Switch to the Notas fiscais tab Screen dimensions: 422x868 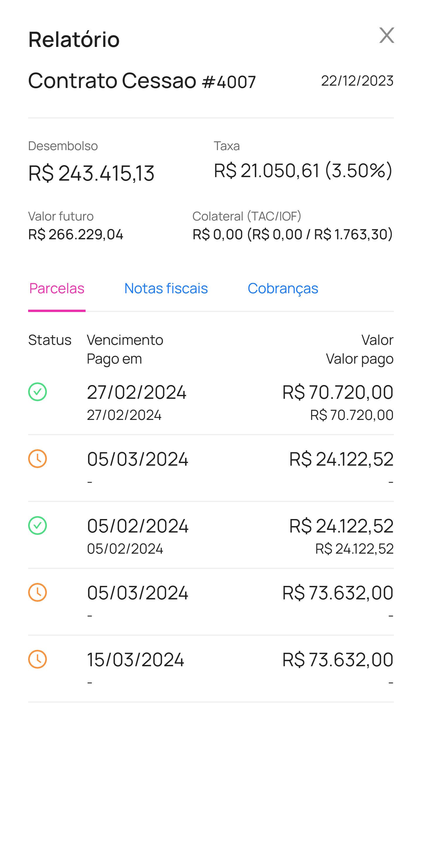[x=166, y=288]
